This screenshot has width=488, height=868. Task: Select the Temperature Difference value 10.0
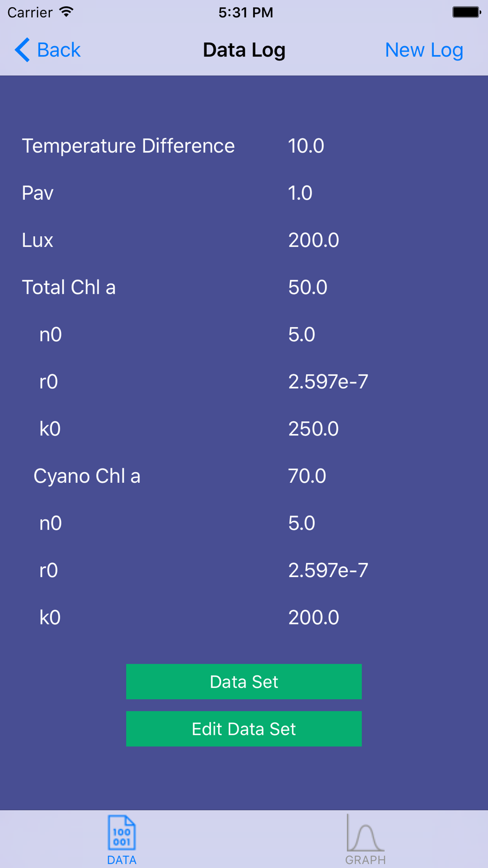306,146
